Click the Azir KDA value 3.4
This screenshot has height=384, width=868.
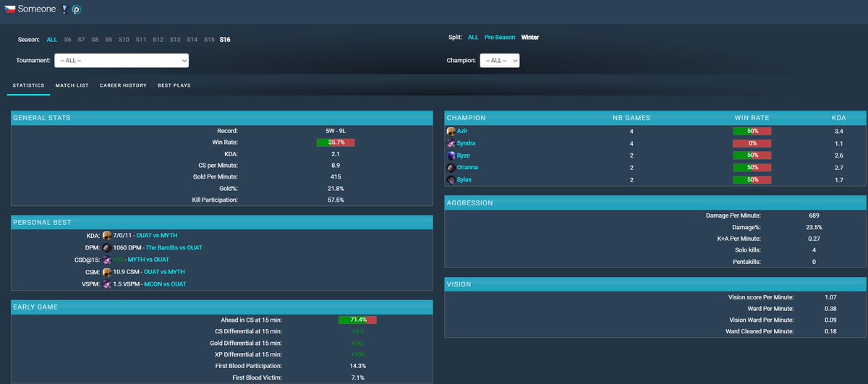pyautogui.click(x=839, y=132)
